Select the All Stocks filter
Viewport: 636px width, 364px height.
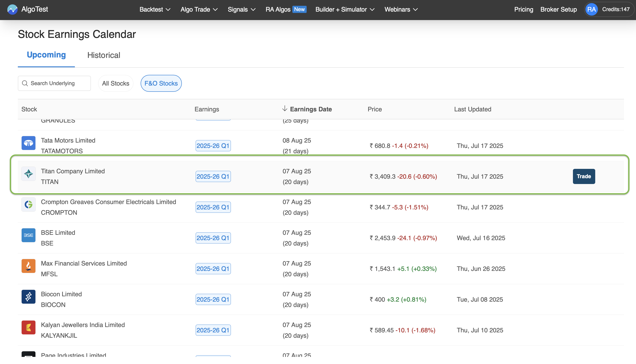[116, 83]
